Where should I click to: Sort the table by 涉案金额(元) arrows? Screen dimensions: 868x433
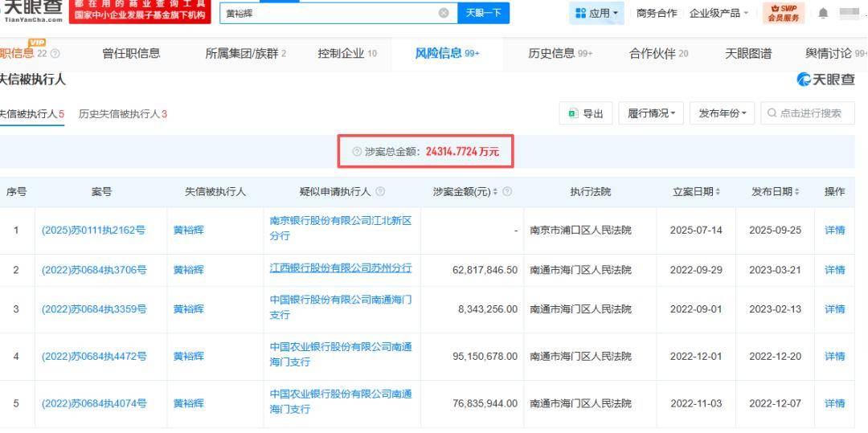click(x=495, y=192)
